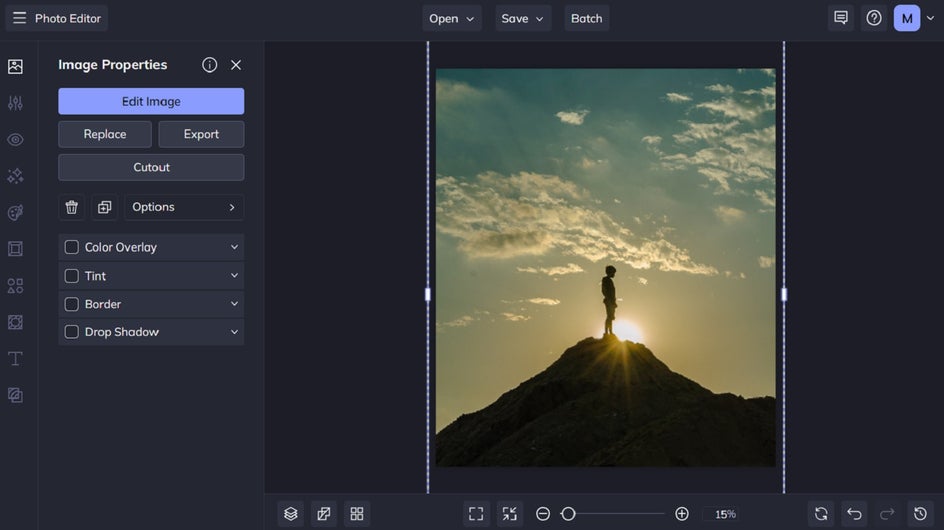The width and height of the screenshot is (944, 530).
Task: Delete image using the trash icon
Action: click(72, 207)
